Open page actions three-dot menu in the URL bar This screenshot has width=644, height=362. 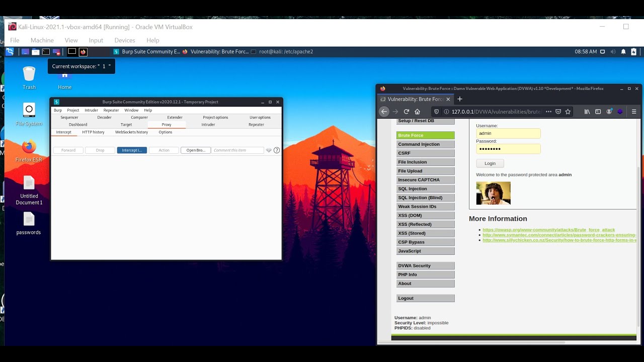tap(548, 112)
